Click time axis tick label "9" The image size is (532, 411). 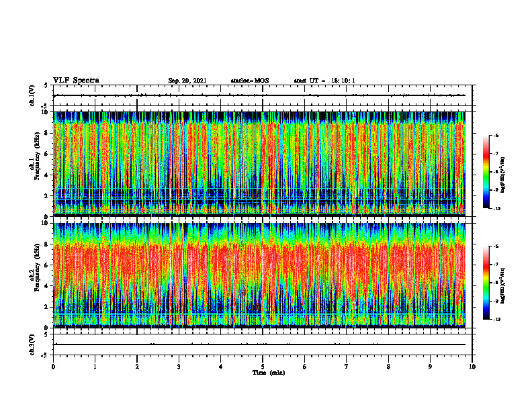[x=430, y=367]
